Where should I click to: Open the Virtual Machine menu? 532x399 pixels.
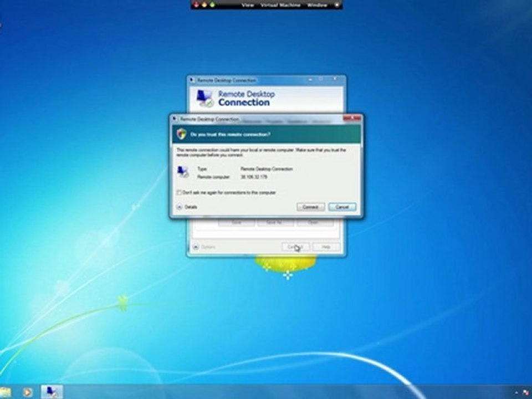tap(280, 5)
